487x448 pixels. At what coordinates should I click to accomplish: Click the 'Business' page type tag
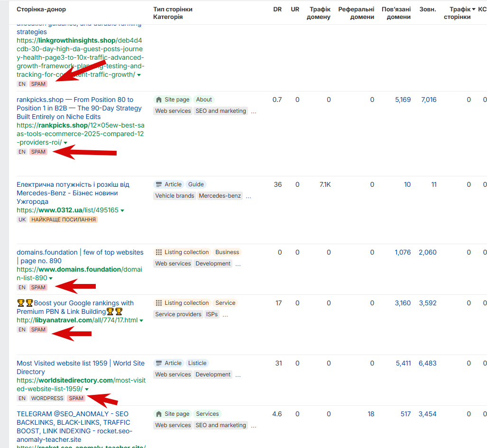pos(227,252)
